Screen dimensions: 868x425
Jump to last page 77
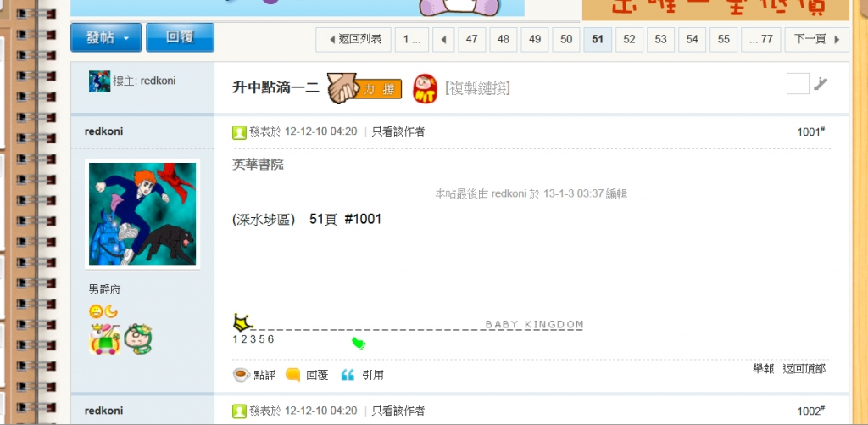(x=760, y=39)
